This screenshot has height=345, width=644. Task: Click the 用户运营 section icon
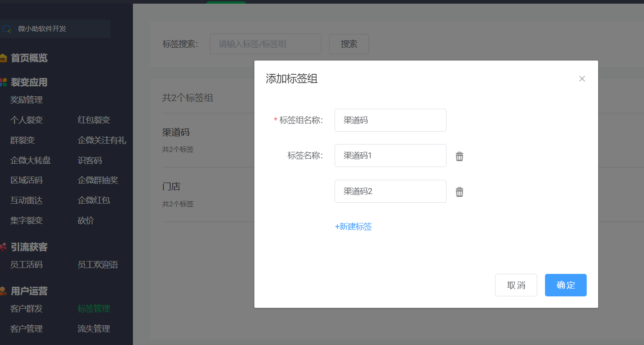click(3, 291)
